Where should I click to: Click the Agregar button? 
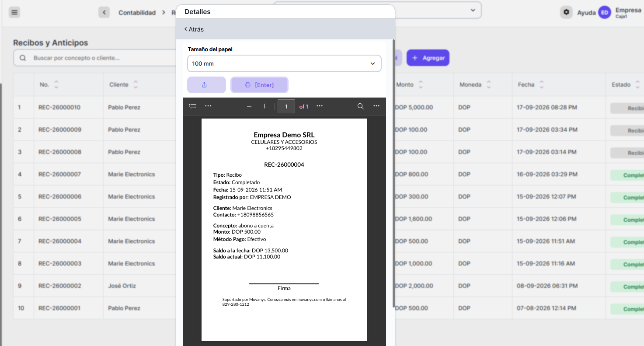click(x=428, y=58)
